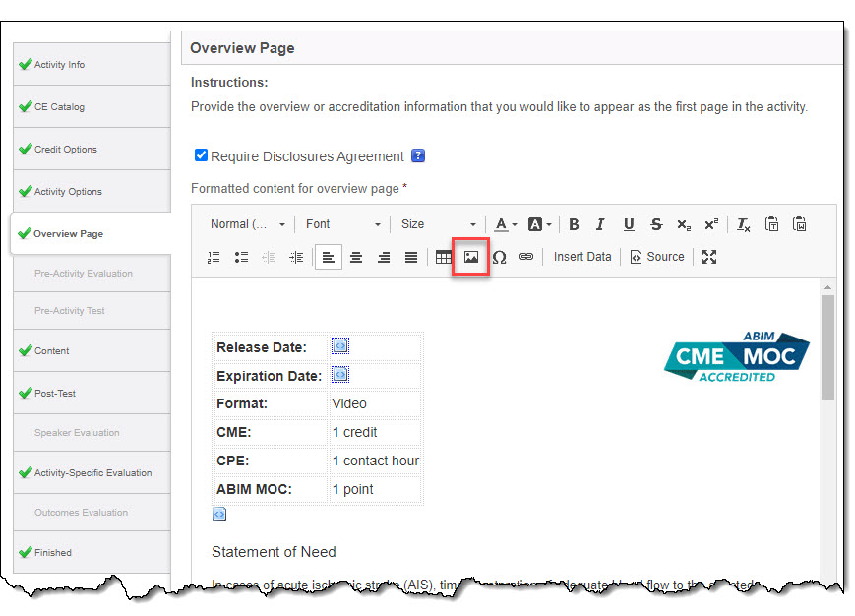This screenshot has width=855, height=616.
Task: Select Expiration Date data placeholder icon
Action: [x=340, y=375]
